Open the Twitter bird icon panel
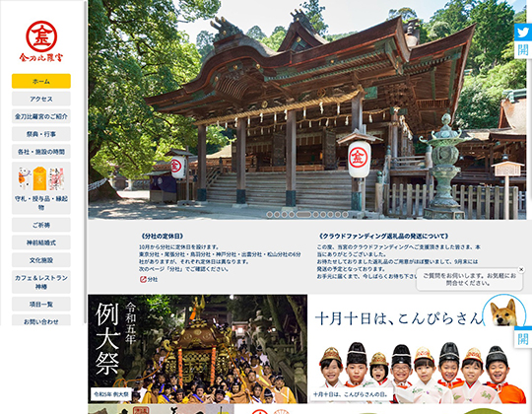 (x=523, y=33)
